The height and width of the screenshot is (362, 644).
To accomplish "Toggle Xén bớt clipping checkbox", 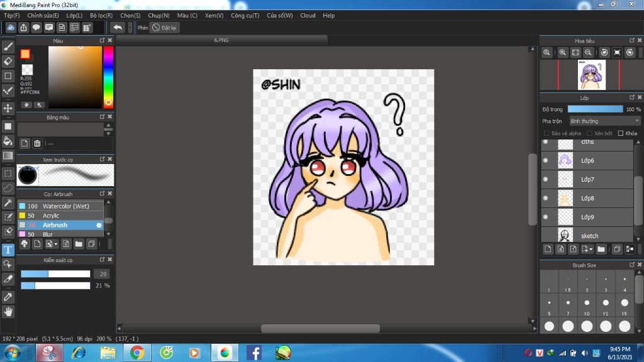I will point(589,133).
